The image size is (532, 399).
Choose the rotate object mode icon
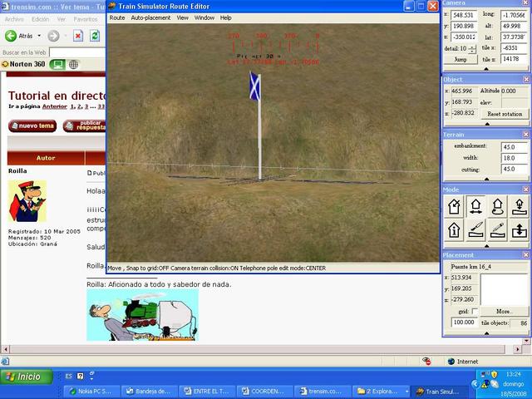498,205
